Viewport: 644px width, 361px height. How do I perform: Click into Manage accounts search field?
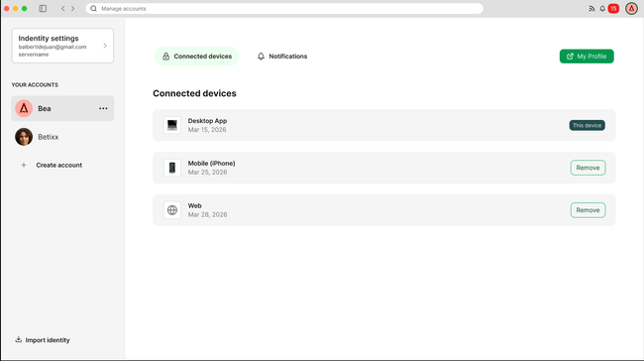(x=284, y=8)
